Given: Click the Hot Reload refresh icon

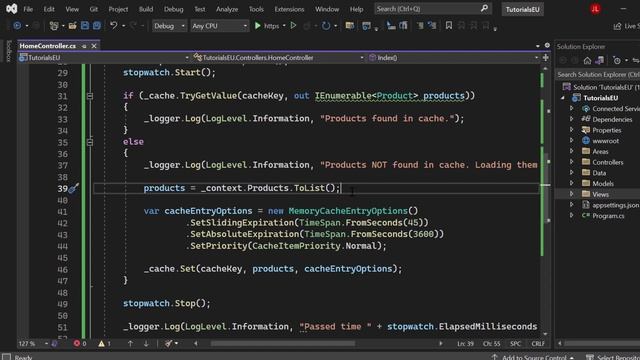Looking at the screenshot, I should click(326, 26).
